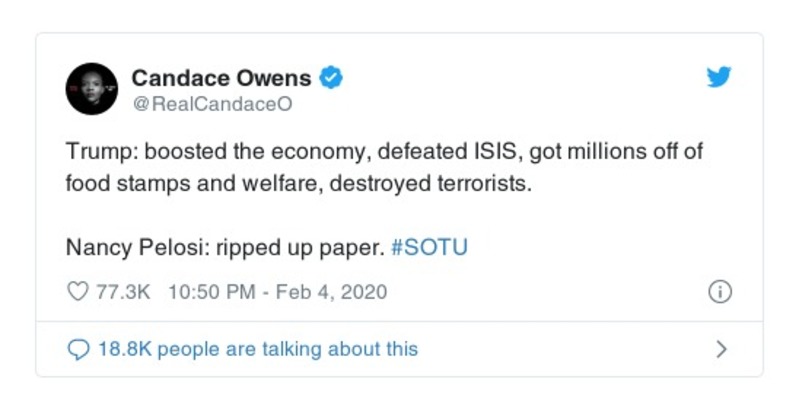Click the 77.3K likes count
The height and width of the screenshot is (414, 799).
[122, 292]
